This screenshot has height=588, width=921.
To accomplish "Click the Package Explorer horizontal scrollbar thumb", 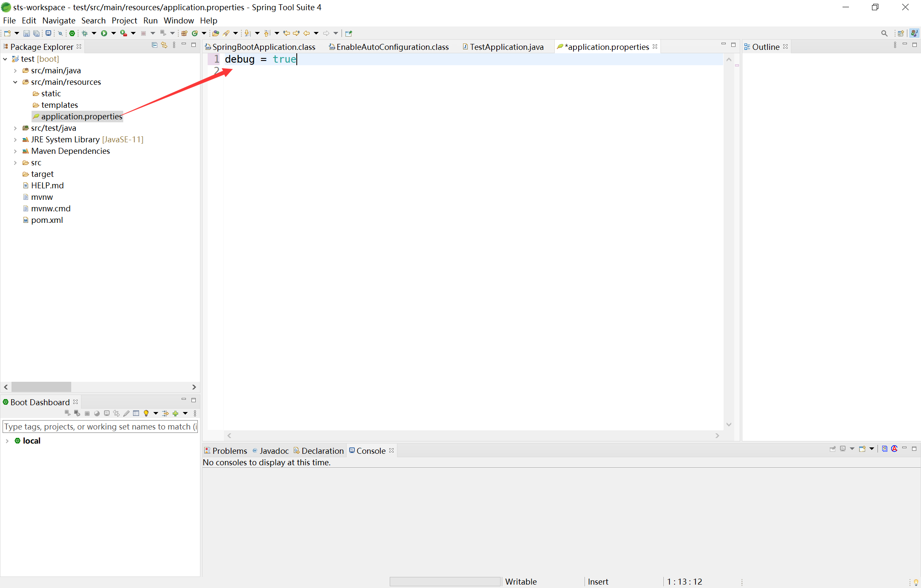I will (x=41, y=387).
